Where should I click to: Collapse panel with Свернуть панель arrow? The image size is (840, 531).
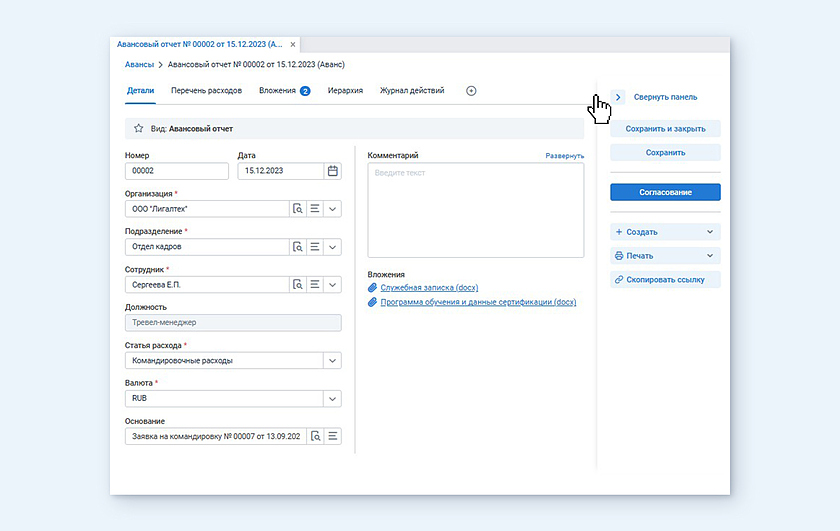click(x=618, y=97)
